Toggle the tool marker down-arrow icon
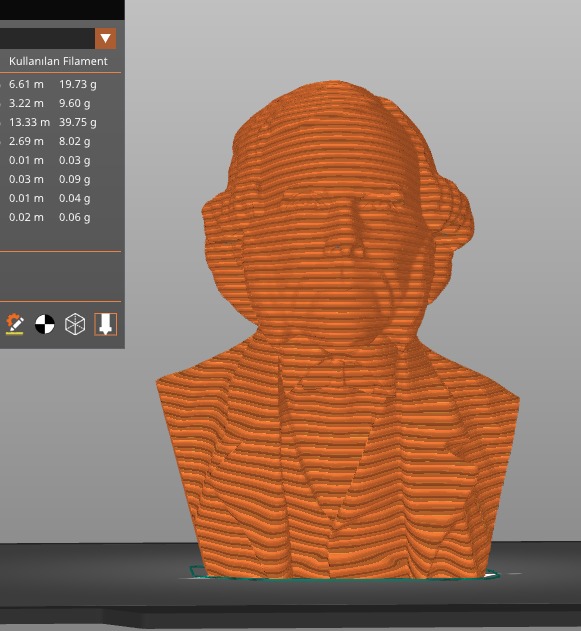This screenshot has width=581, height=631. coord(105,324)
